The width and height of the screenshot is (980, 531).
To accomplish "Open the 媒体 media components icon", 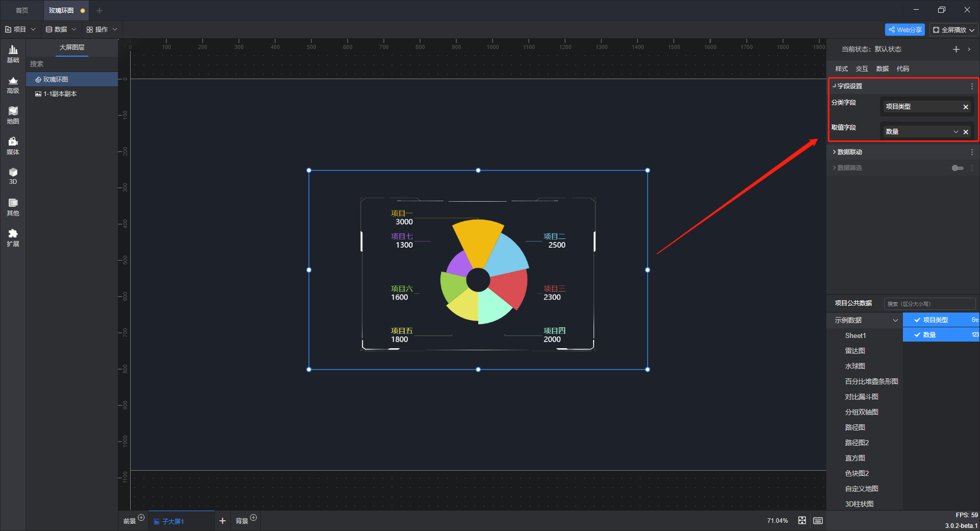I will click(13, 146).
